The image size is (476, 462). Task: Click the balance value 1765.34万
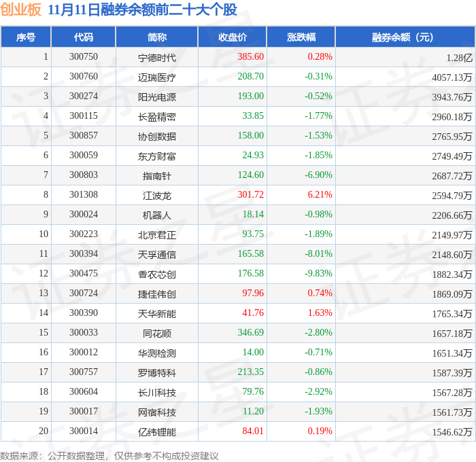click(452, 314)
